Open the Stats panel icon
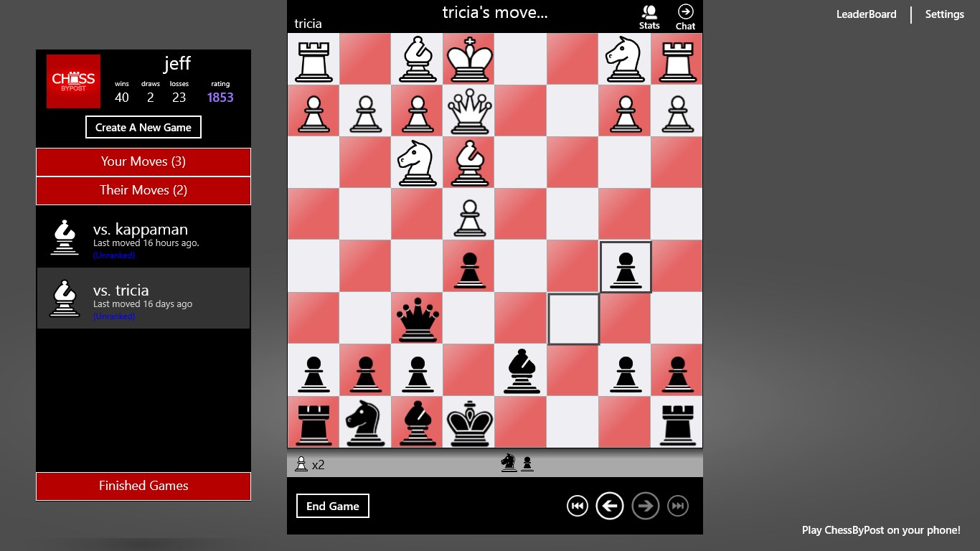Image resolution: width=980 pixels, height=551 pixels. click(x=649, y=17)
